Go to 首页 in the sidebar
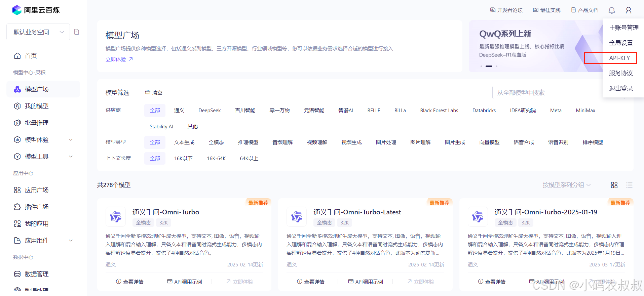Screen dimensions: 644x296 43,56
